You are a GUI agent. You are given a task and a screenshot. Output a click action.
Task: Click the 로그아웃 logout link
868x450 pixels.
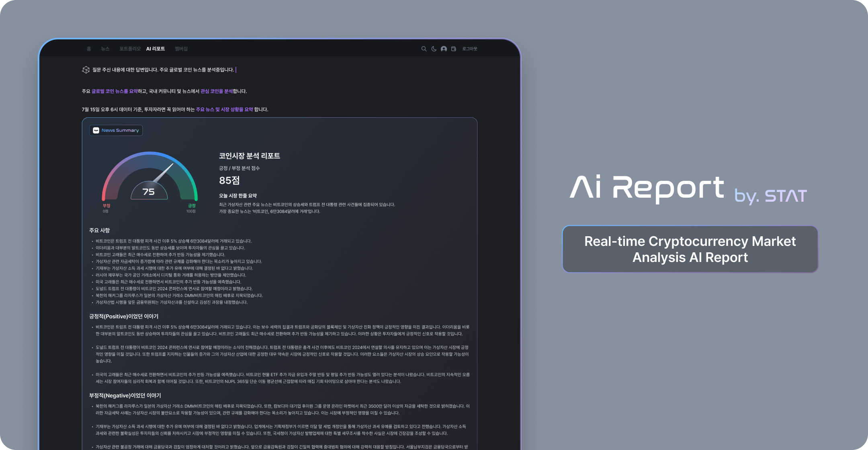469,49
